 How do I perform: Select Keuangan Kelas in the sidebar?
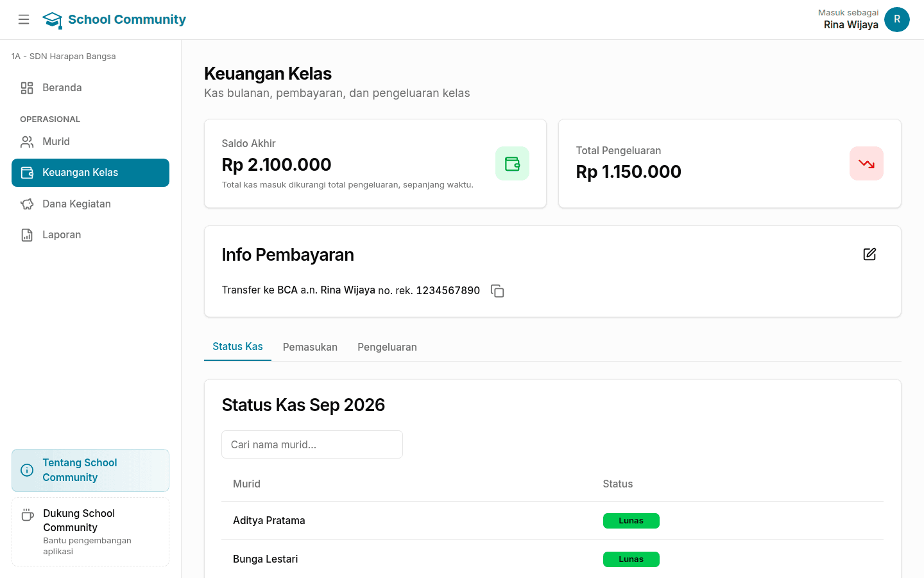coord(90,173)
